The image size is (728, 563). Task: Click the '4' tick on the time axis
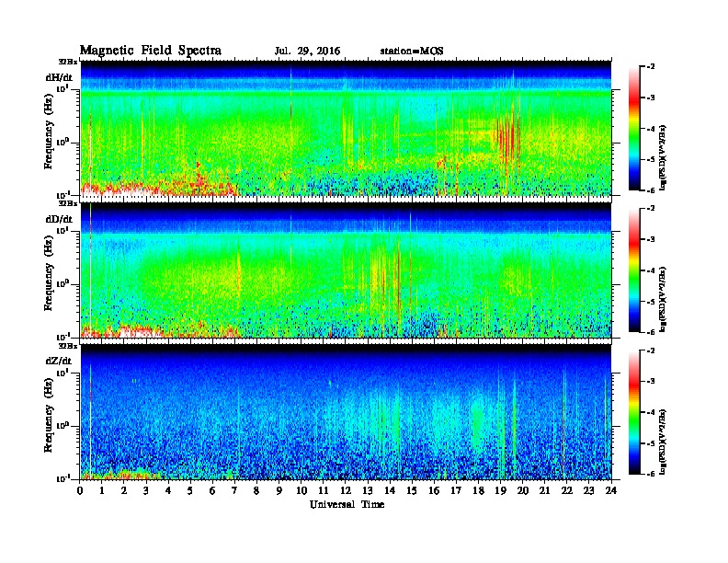tap(168, 490)
